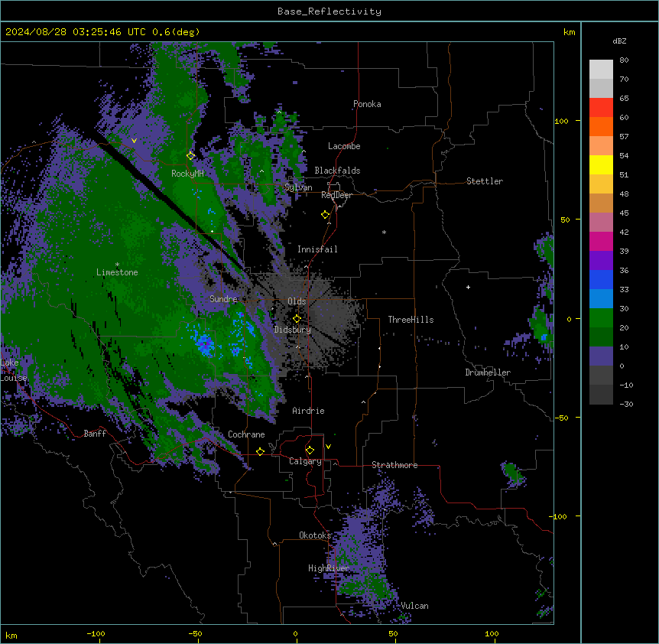Click the 50 tick label on right axis
The image size is (659, 644).
pos(565,220)
